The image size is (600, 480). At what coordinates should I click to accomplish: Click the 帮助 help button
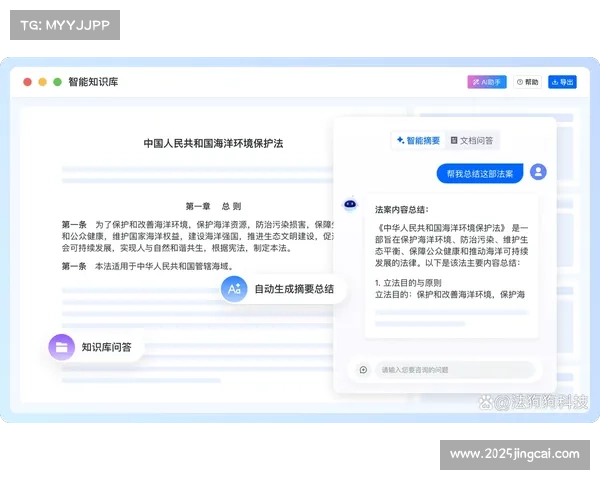click(527, 82)
